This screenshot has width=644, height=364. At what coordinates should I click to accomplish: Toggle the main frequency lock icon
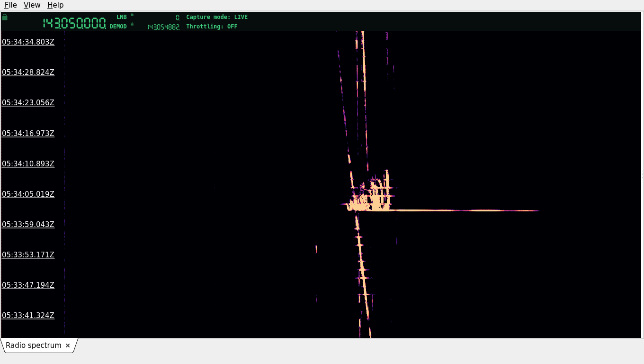(5, 17)
